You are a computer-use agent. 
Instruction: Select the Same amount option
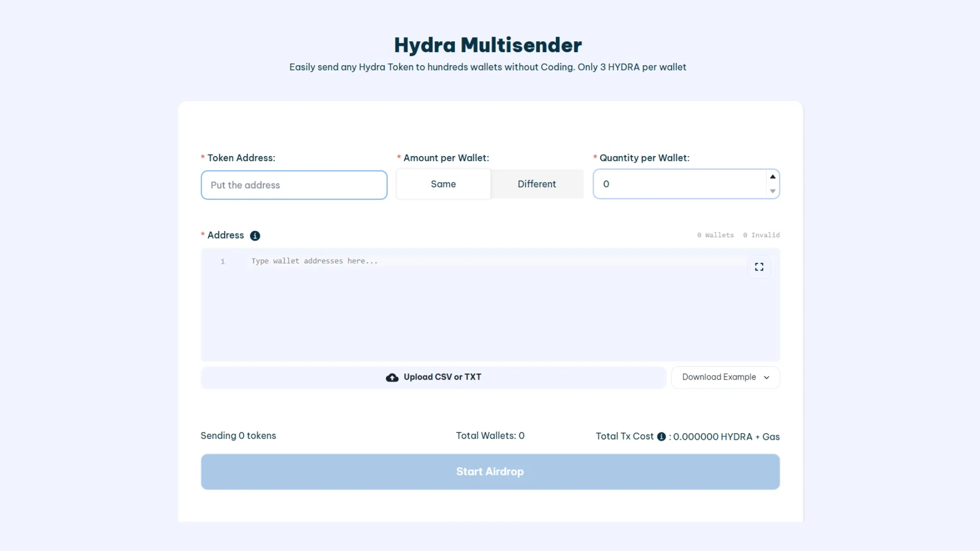443,184
